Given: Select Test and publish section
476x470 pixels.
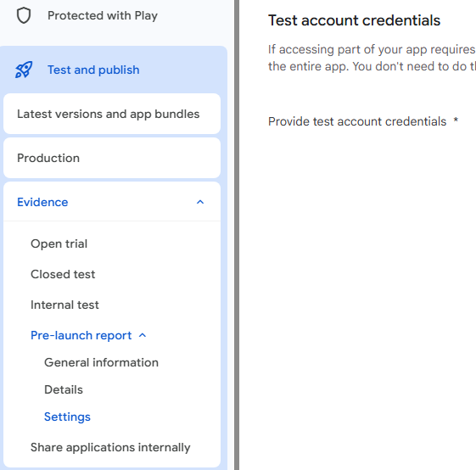Looking at the screenshot, I should click(93, 70).
